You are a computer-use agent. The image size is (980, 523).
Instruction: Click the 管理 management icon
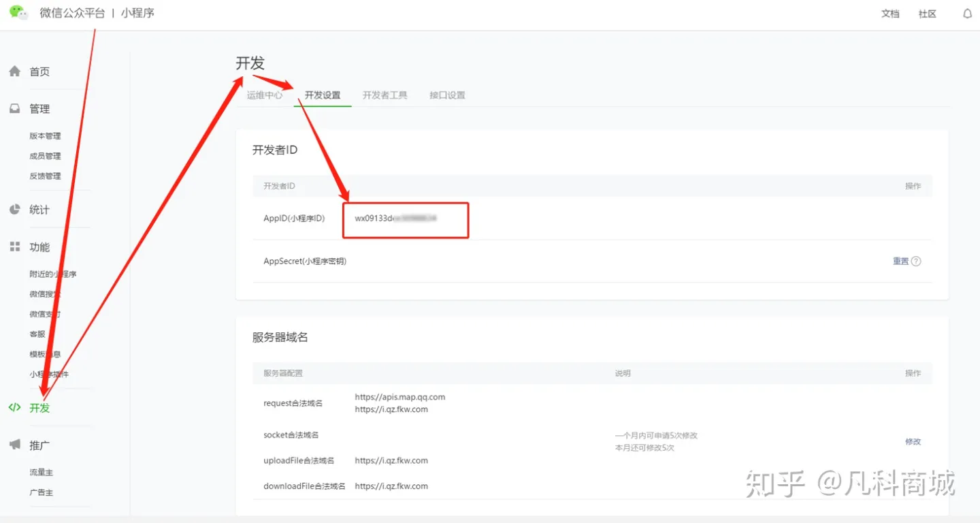[x=14, y=108]
